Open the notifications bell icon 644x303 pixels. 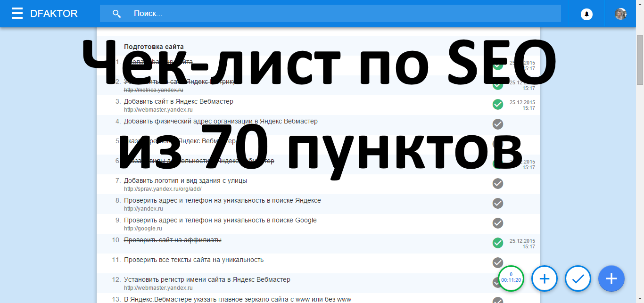586,14
